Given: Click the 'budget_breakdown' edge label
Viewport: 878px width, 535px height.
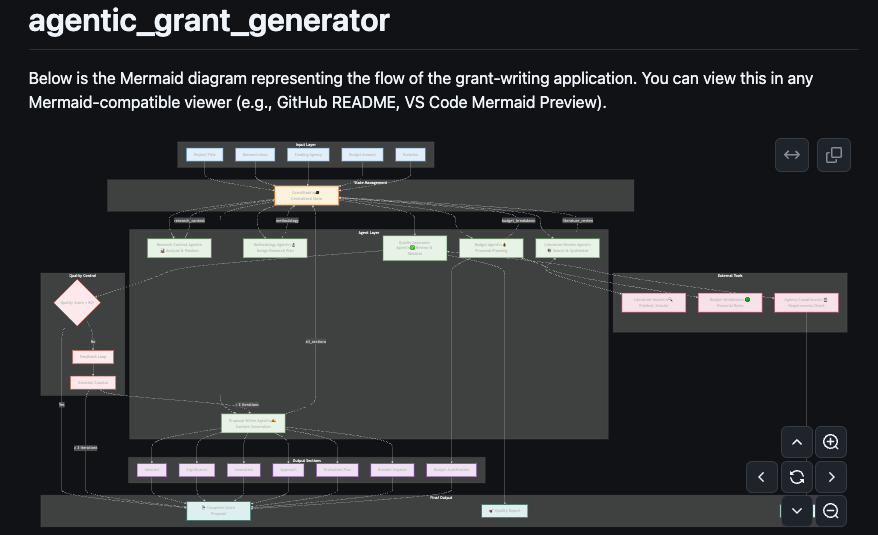Looking at the screenshot, I should pos(519,221).
